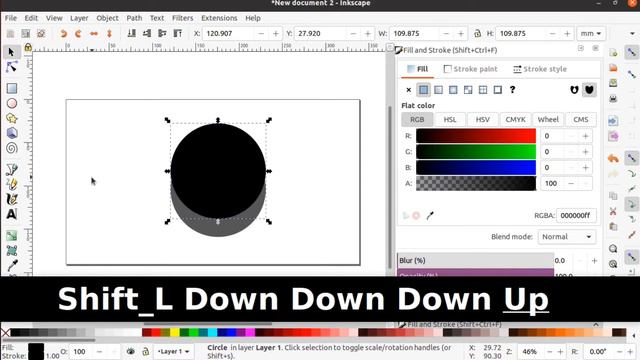Switch color mode to CMS
Image resolution: width=640 pixels, height=360 pixels.
pos(581,120)
